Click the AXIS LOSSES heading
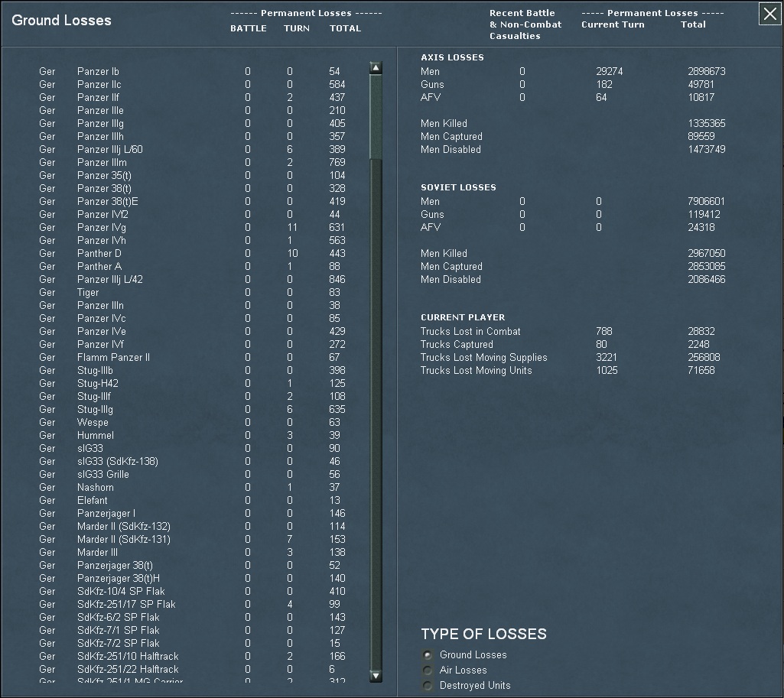 coord(452,57)
